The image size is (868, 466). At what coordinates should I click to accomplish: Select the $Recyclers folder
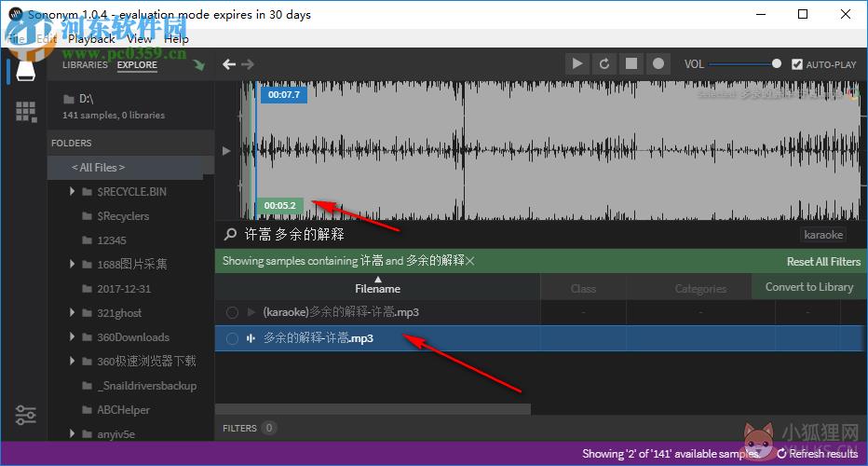pos(123,216)
